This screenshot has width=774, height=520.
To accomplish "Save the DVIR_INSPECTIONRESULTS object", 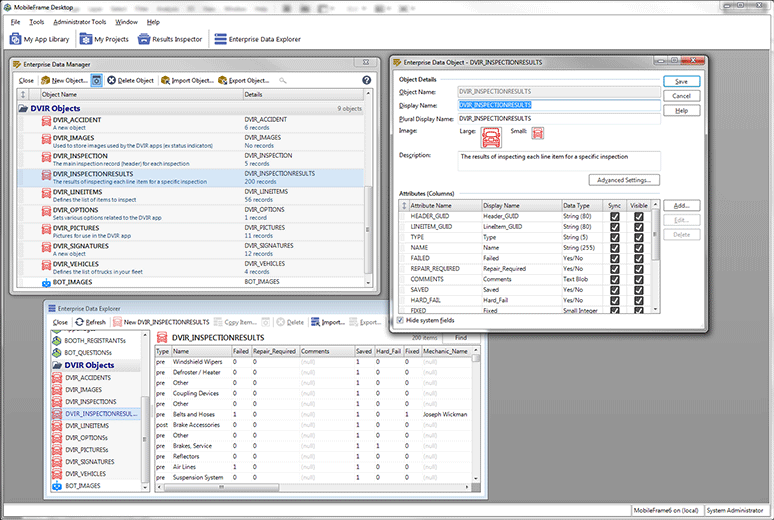I will tap(681, 81).
